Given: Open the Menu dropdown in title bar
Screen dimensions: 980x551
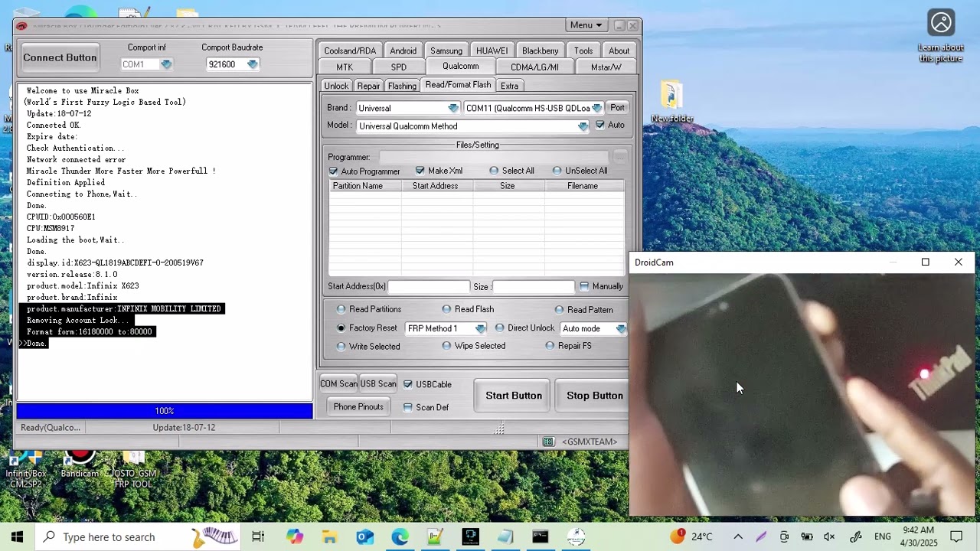Looking at the screenshot, I should [586, 25].
